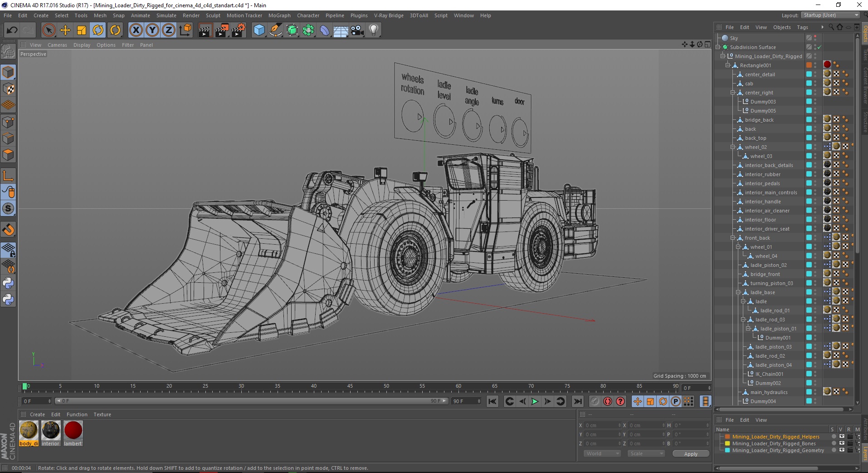Toggle Z axis lock
This screenshot has width=868, height=473.
[x=169, y=30]
